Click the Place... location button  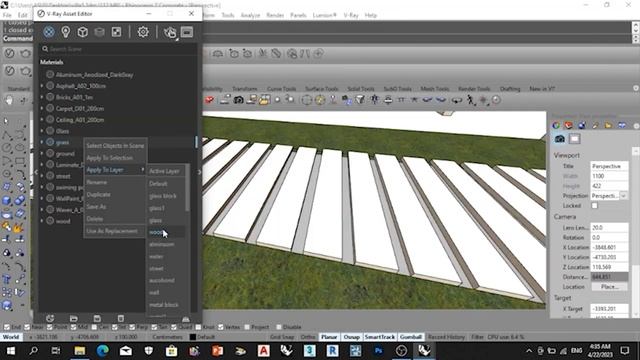coord(609,287)
